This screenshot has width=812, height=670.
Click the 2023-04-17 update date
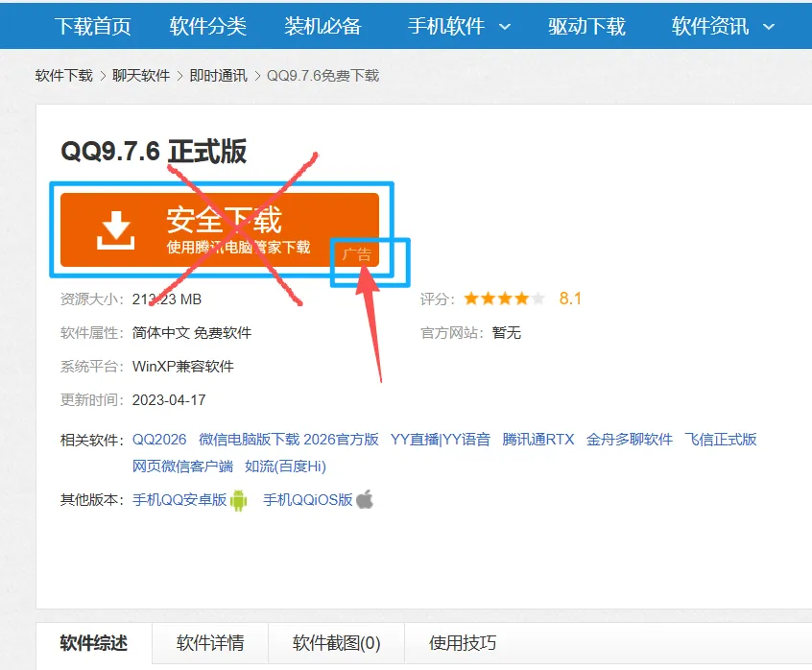tap(169, 400)
